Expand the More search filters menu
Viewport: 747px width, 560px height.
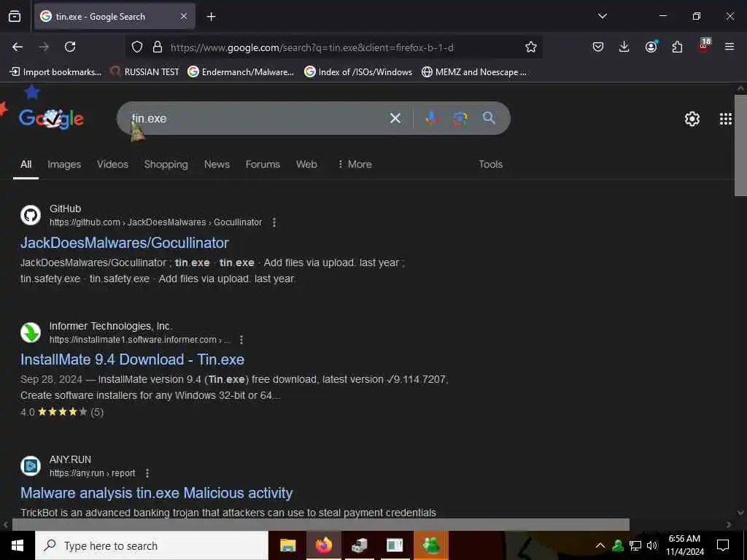[x=355, y=164]
